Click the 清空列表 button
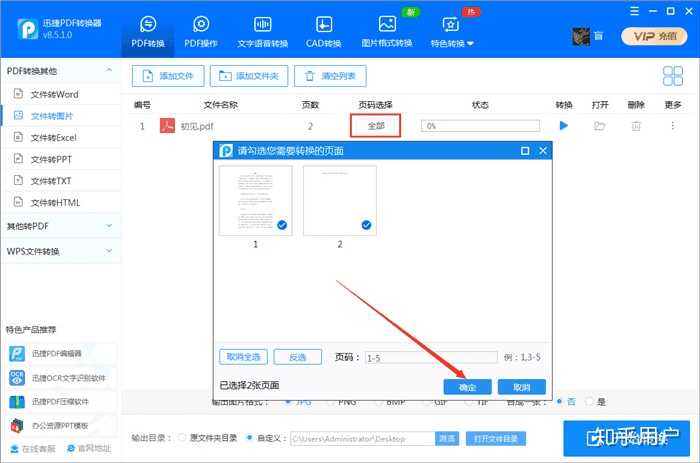The width and height of the screenshot is (700, 463). tap(330, 76)
